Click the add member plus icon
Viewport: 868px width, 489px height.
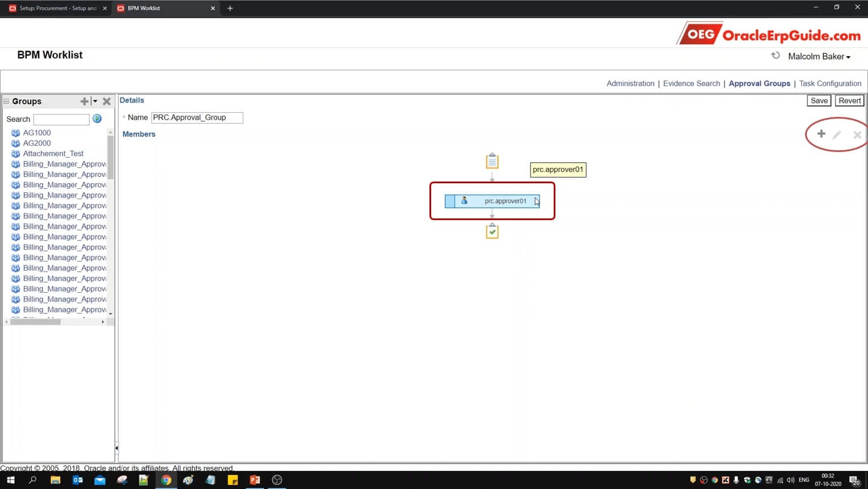click(x=821, y=134)
